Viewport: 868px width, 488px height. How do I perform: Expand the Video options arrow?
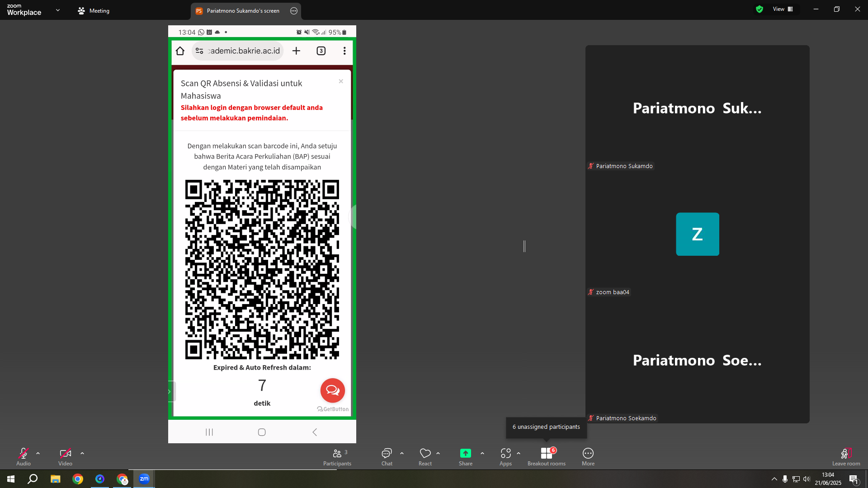tap(82, 453)
